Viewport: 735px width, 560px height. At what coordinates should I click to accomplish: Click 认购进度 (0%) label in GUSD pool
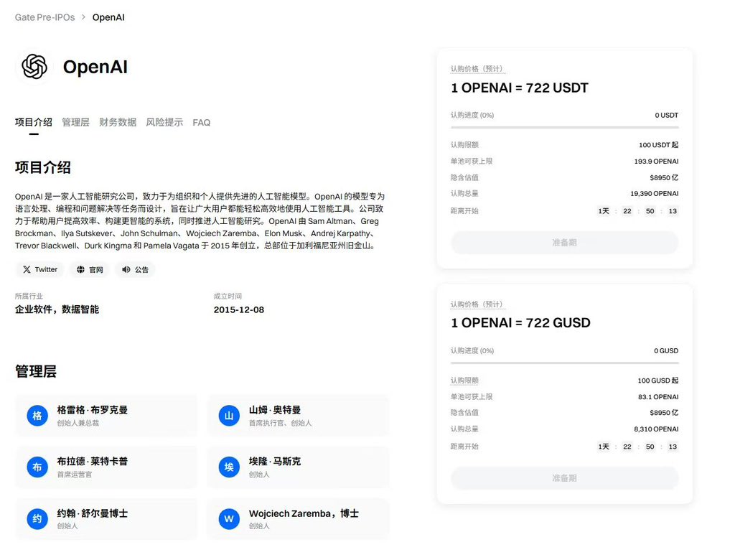[472, 350]
